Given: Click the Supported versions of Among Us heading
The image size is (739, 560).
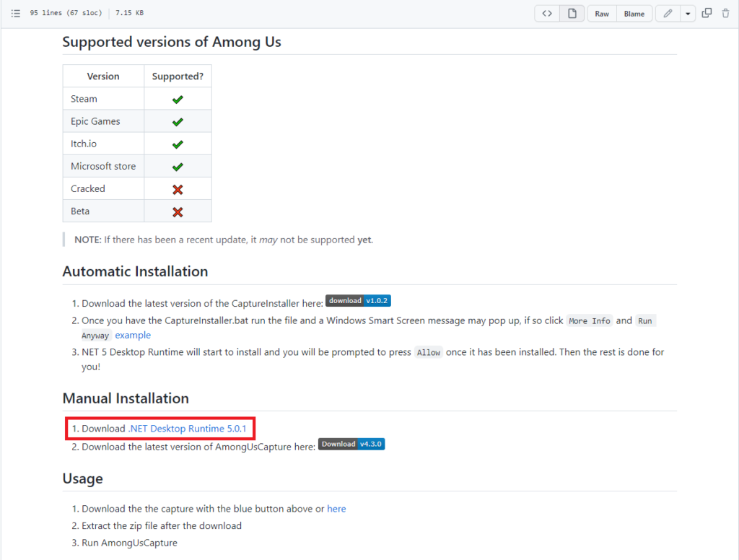Looking at the screenshot, I should click(x=172, y=42).
